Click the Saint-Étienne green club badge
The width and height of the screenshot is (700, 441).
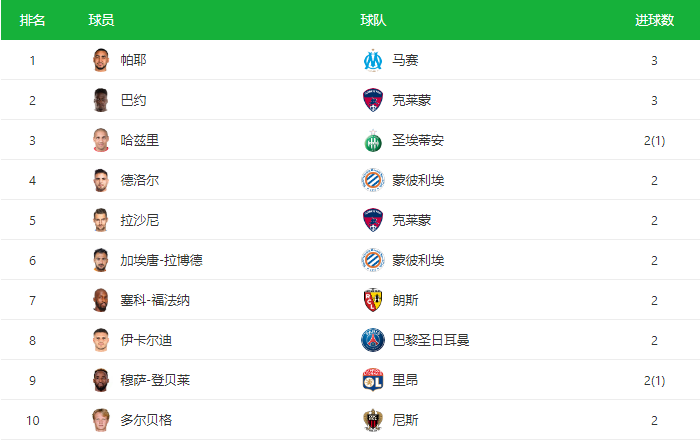tap(373, 141)
